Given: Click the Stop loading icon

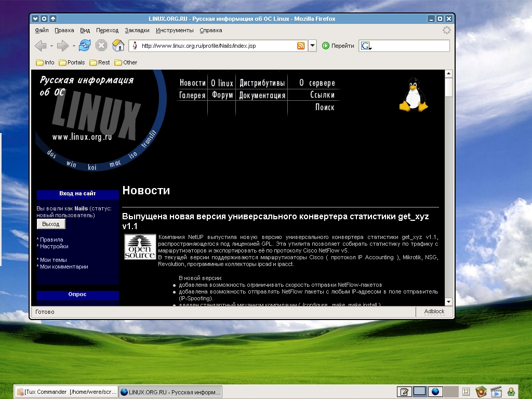Looking at the screenshot, I should pyautogui.click(x=101, y=45).
